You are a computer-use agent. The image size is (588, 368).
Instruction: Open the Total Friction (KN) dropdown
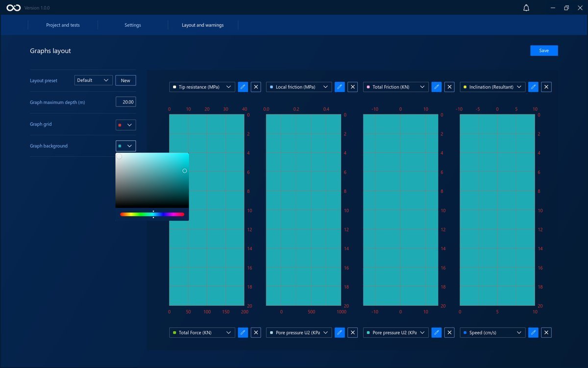396,87
